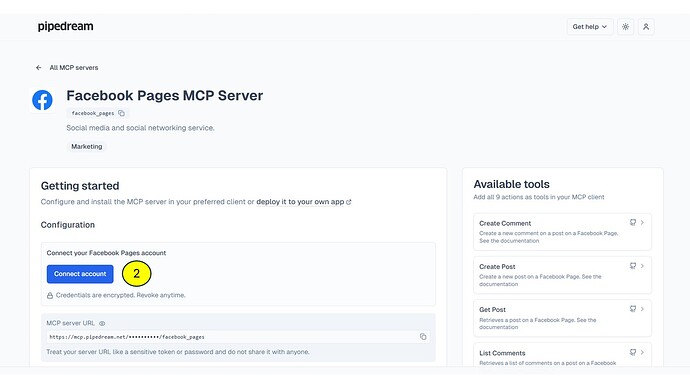The image size is (690, 388).
Task: Reveal the MCP server URL eye icon
Action: tap(102, 323)
